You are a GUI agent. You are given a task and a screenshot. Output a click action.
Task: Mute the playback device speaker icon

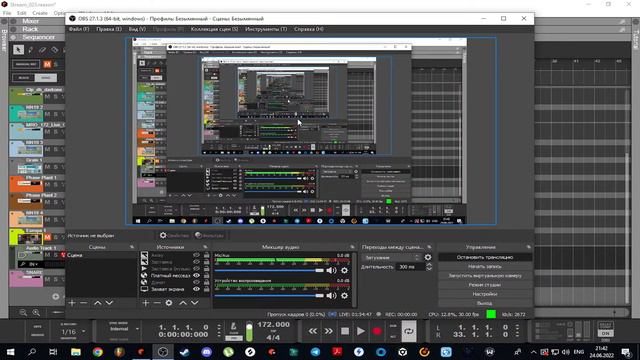pos(331,296)
